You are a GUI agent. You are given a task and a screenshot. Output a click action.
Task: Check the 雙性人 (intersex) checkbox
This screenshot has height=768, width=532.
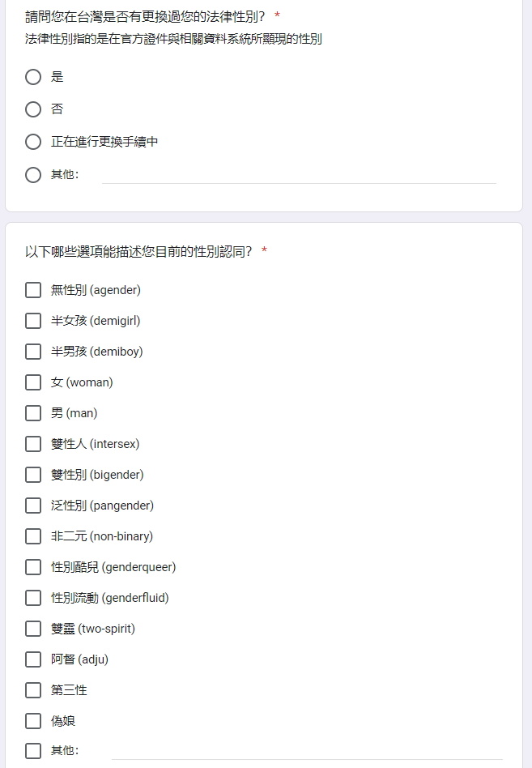coord(33,444)
